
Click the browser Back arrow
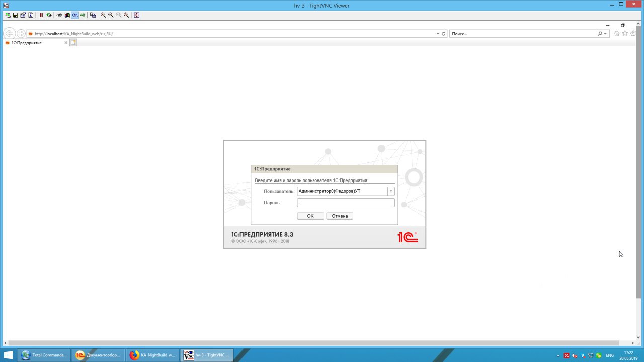pyautogui.click(x=9, y=34)
